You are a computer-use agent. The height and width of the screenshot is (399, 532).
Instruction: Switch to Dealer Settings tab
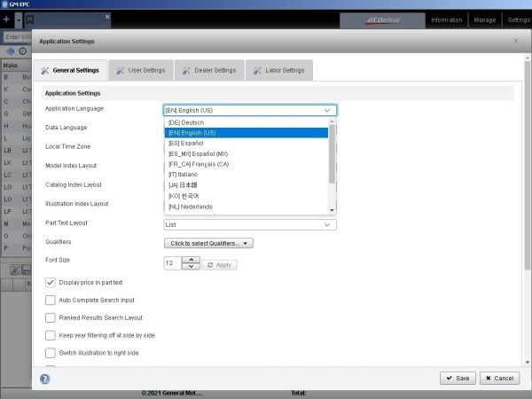(209, 70)
